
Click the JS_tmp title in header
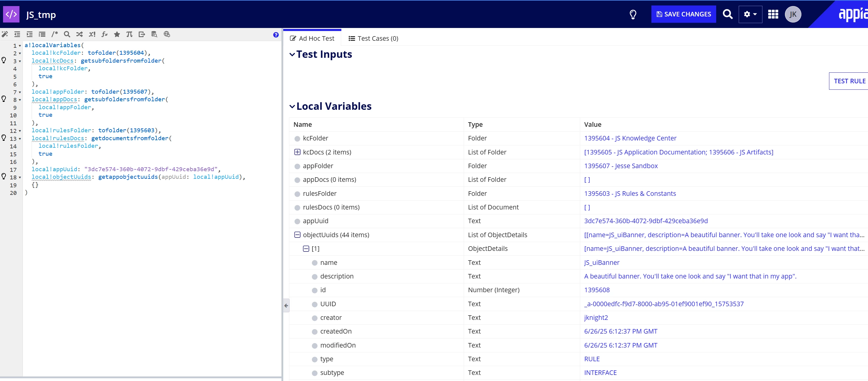click(41, 15)
